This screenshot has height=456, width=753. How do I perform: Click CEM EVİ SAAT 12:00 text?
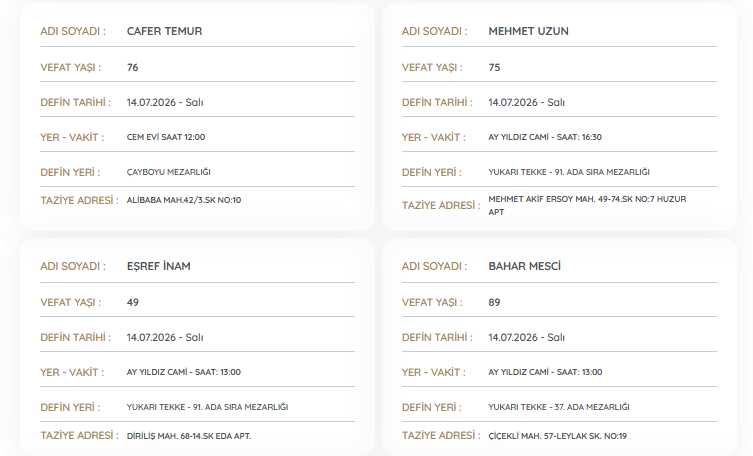click(166, 137)
